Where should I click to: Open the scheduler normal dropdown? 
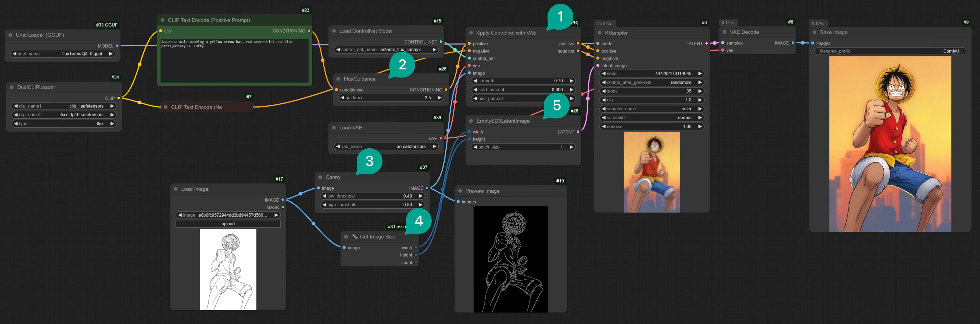[651, 118]
